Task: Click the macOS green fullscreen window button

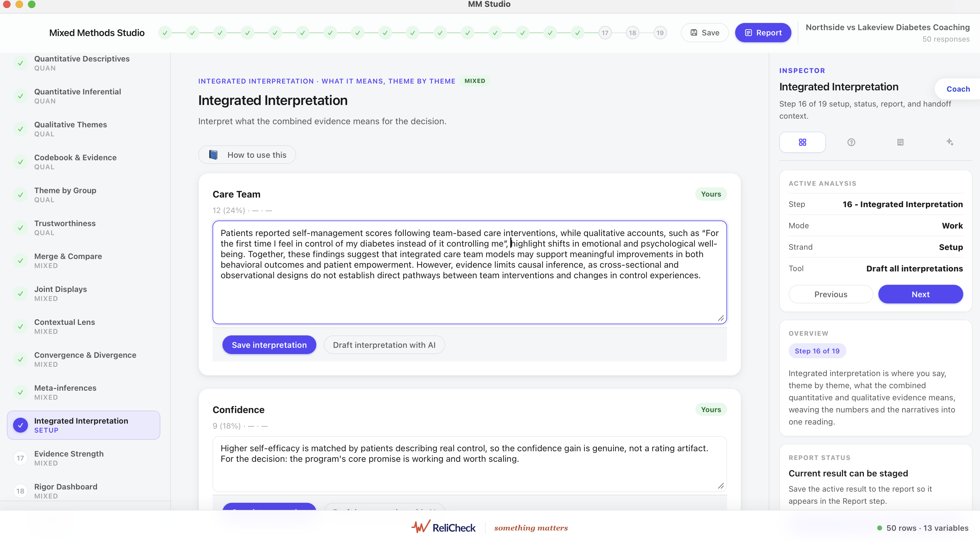Action: [x=32, y=4]
